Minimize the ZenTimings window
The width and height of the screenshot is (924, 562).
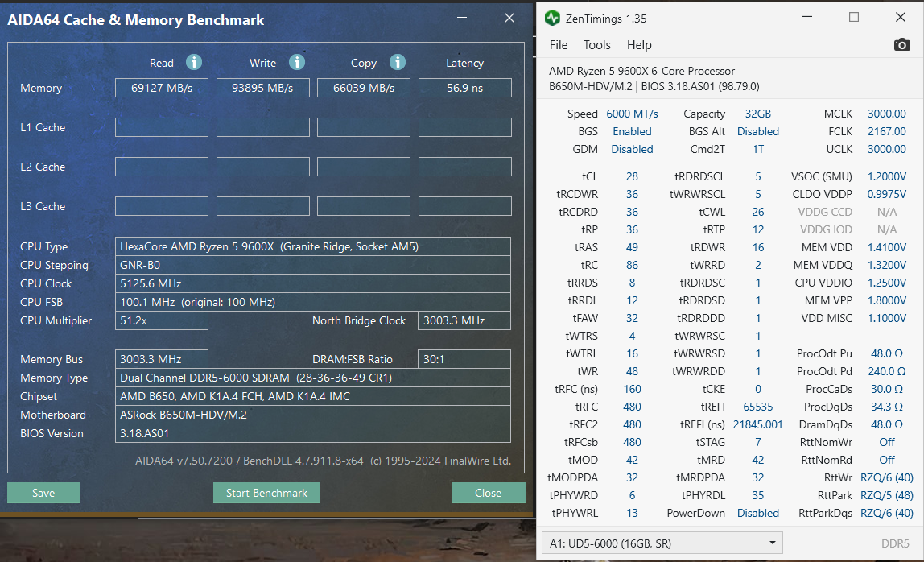tap(807, 17)
